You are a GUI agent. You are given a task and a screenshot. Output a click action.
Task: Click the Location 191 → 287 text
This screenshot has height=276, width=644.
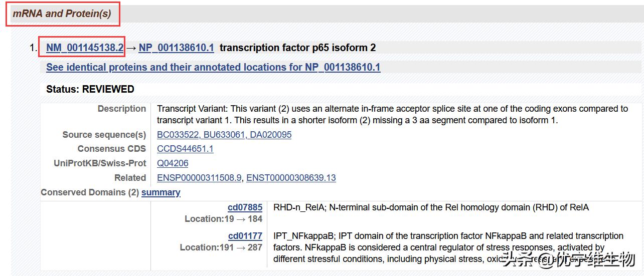221,247
